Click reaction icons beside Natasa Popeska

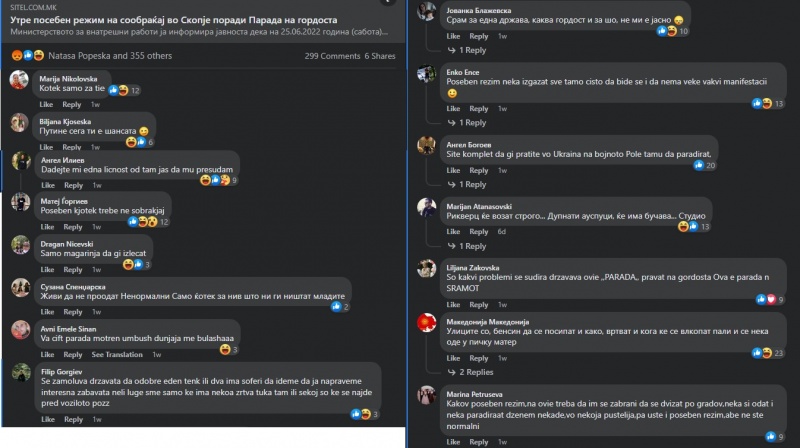28,56
